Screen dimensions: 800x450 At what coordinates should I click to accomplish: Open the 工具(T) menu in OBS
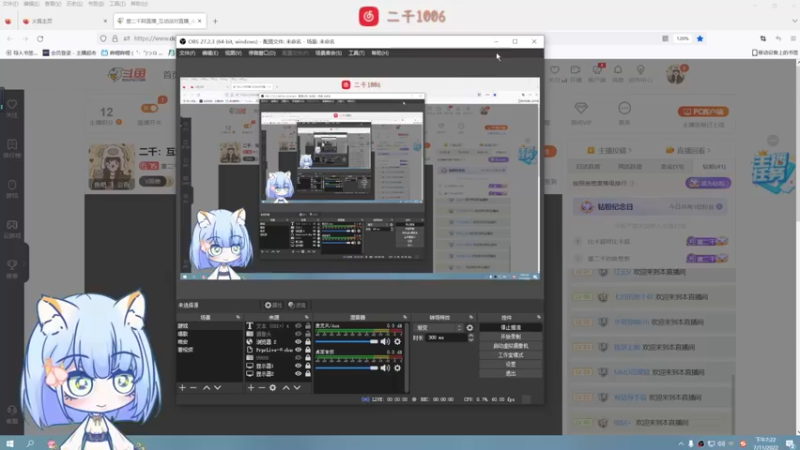point(357,53)
